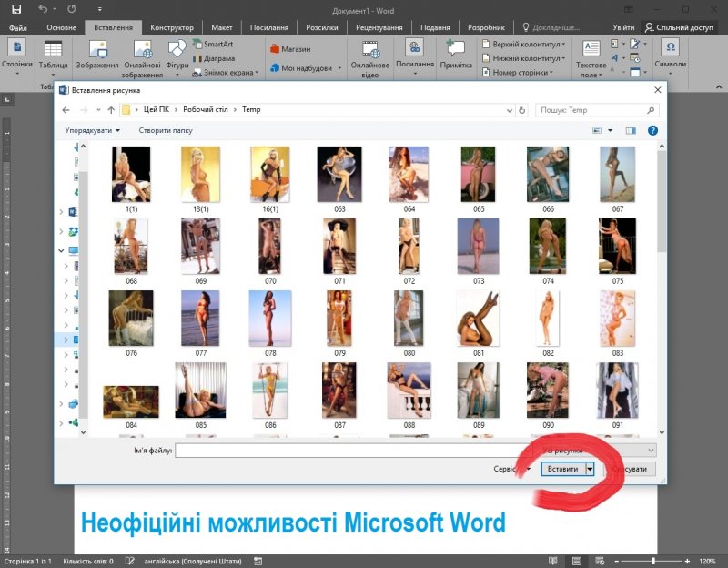
Task: Click the Символи omega icon
Action: point(671,48)
